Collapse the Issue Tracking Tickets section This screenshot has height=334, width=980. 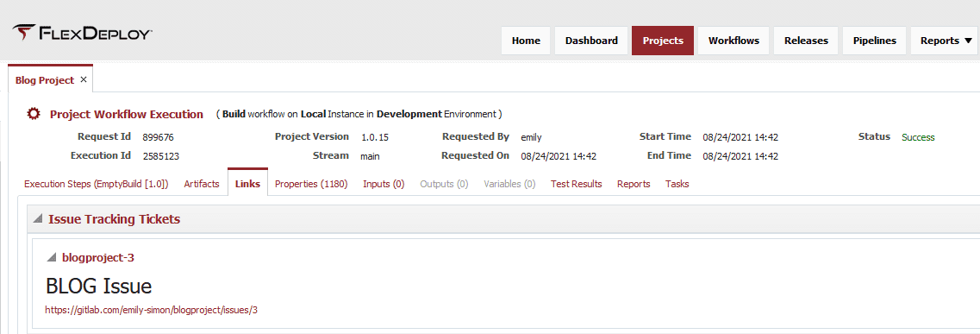click(38, 219)
